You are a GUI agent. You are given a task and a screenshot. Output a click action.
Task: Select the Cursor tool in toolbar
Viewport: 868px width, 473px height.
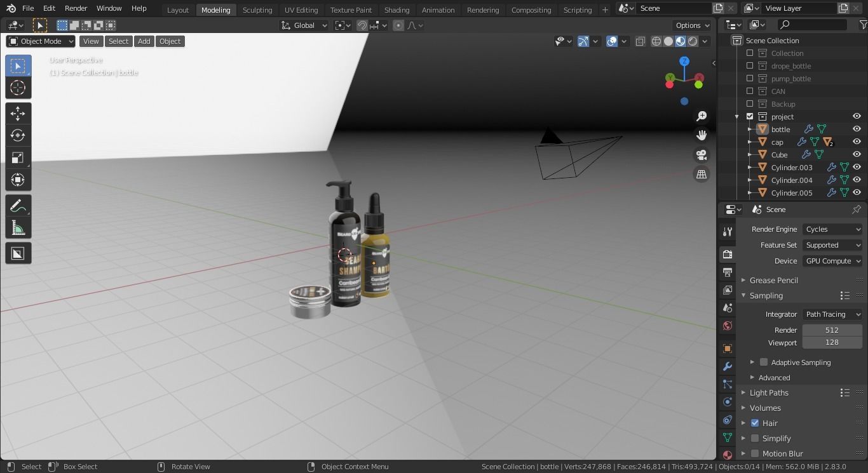coord(18,88)
